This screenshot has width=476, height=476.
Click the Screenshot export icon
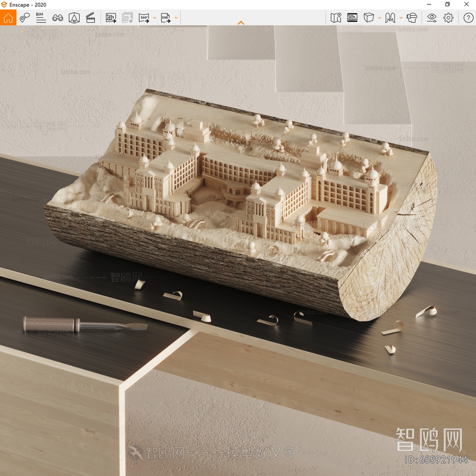[111, 18]
